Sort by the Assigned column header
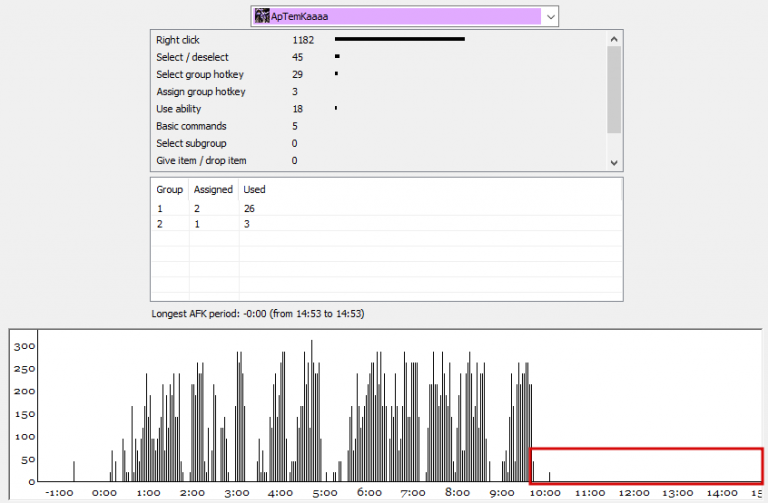Screen dimensions: 768x503 coord(214,190)
